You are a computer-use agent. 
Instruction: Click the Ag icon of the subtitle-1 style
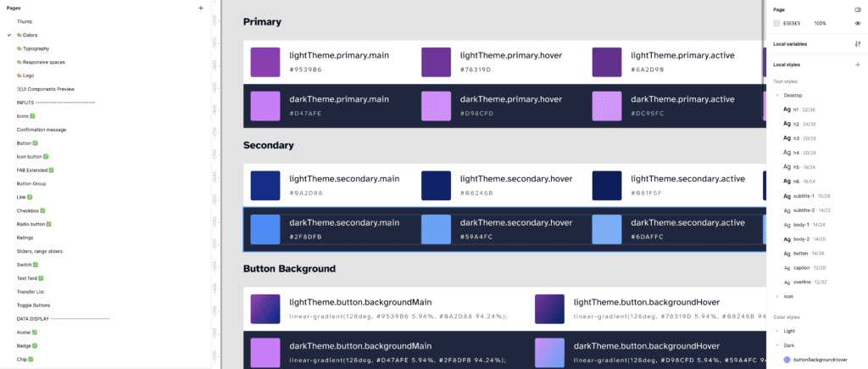coord(787,196)
